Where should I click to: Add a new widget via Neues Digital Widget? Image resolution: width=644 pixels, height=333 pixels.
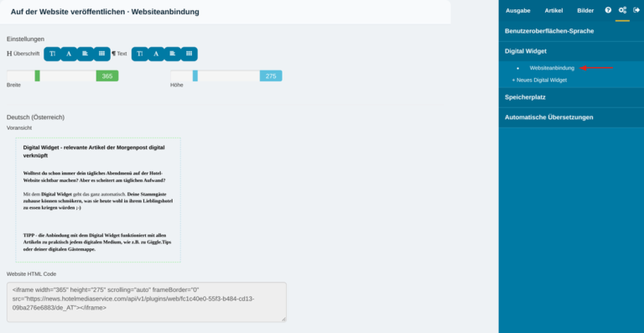[539, 81]
